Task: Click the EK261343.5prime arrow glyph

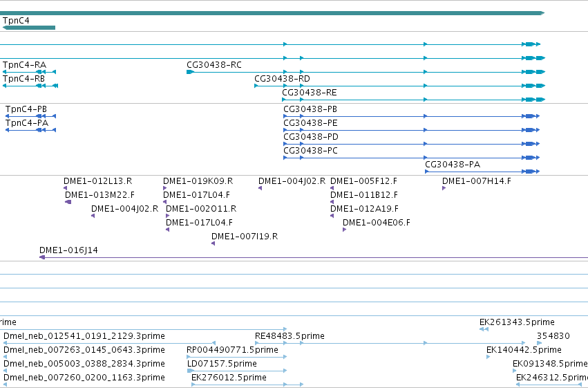Action: tap(484, 329)
